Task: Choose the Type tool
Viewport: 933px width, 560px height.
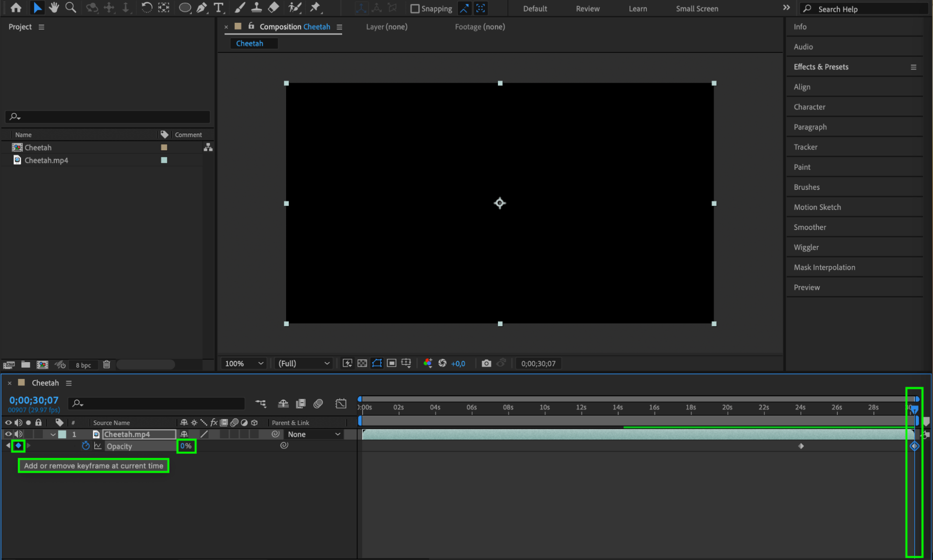Action: point(218,7)
